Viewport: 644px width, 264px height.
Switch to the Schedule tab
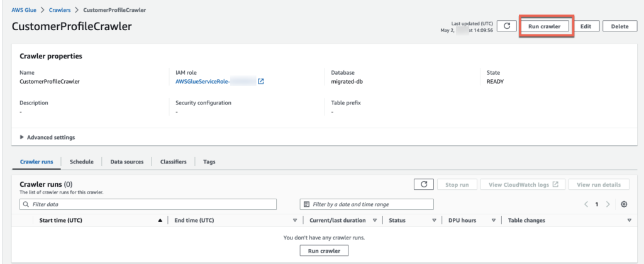(82, 162)
